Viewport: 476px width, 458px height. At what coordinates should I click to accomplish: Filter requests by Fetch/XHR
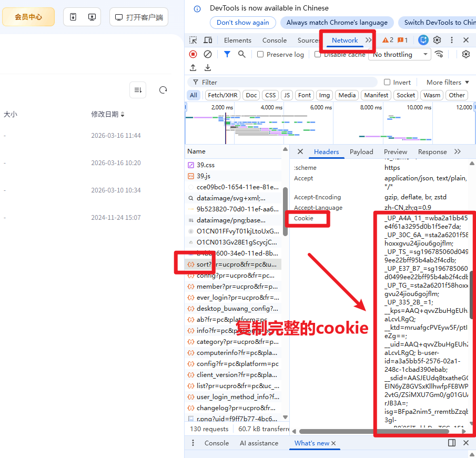222,95
